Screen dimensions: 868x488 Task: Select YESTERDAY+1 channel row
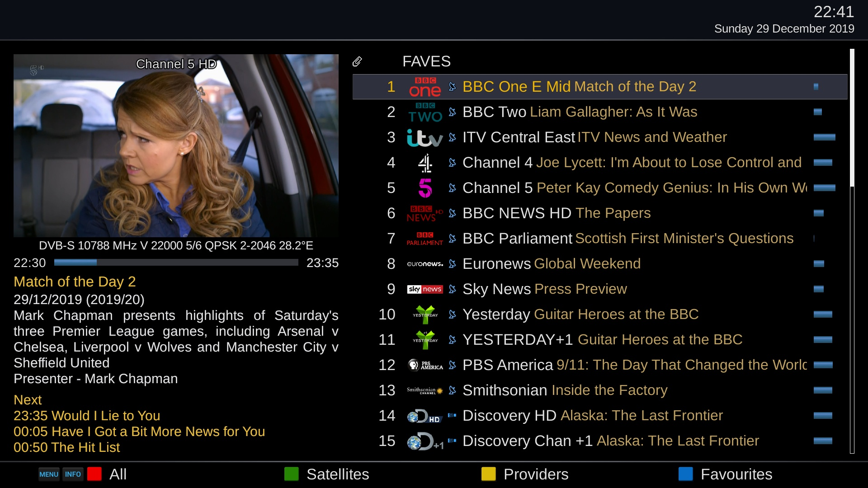[x=600, y=340]
